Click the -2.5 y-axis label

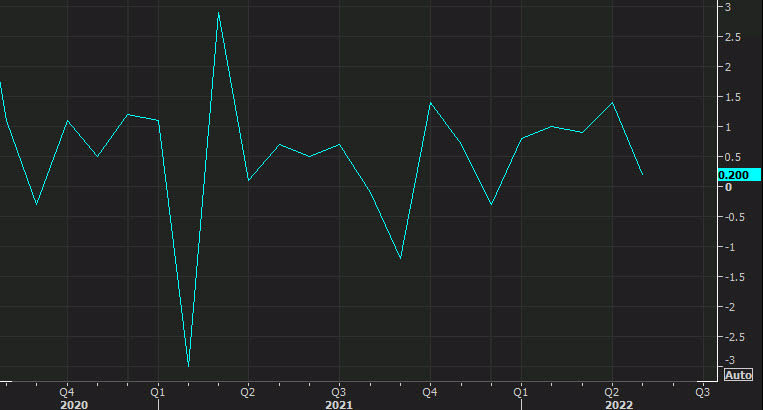click(x=733, y=337)
